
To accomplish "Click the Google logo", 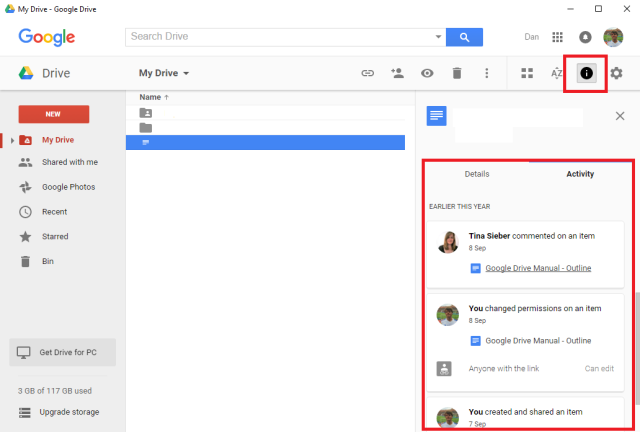I will [47, 37].
